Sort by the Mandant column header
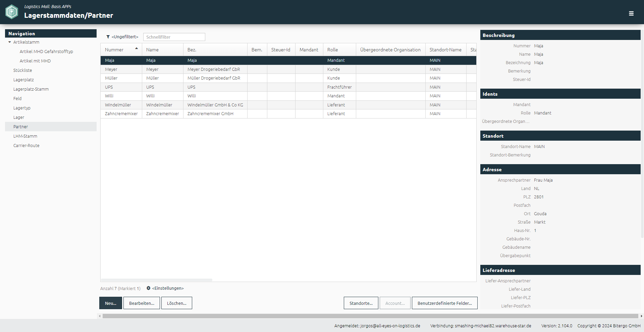This screenshot has width=644, height=332. point(309,50)
